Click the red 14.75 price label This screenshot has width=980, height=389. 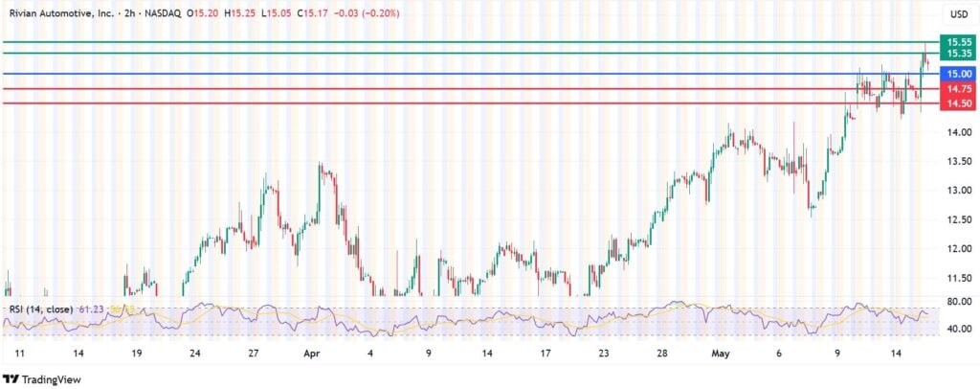coord(958,88)
